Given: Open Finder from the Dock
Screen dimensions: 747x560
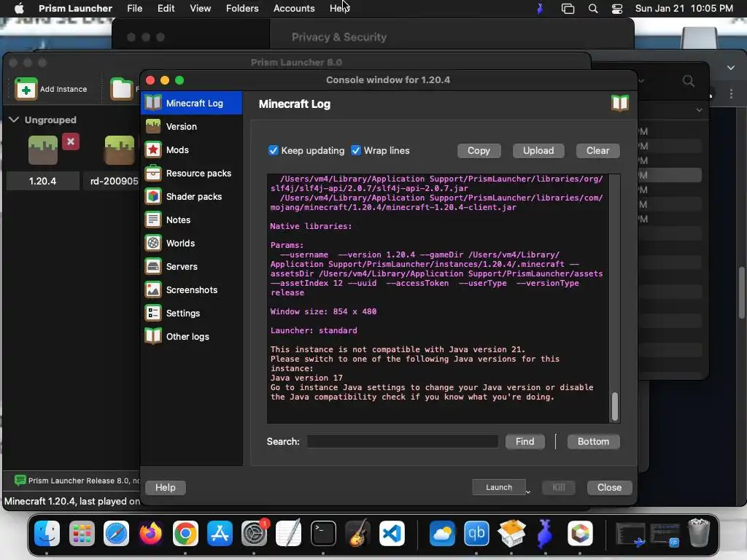Looking at the screenshot, I should tap(47, 533).
